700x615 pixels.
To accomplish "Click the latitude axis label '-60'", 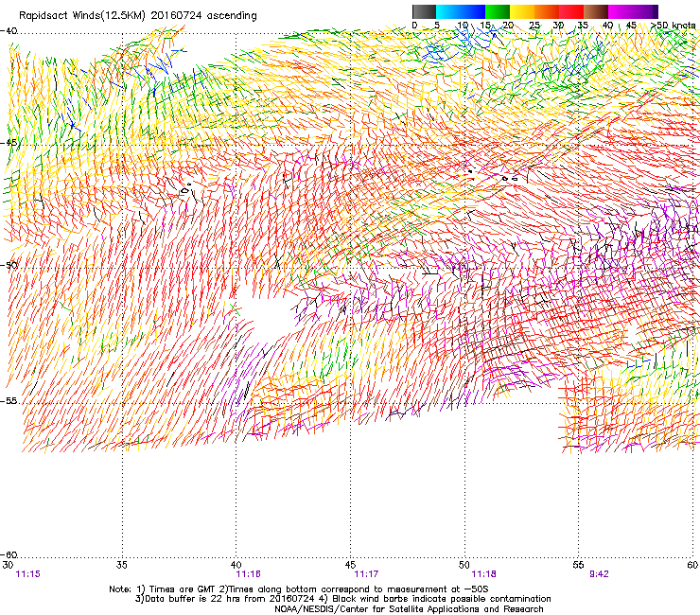I will tap(9, 555).
